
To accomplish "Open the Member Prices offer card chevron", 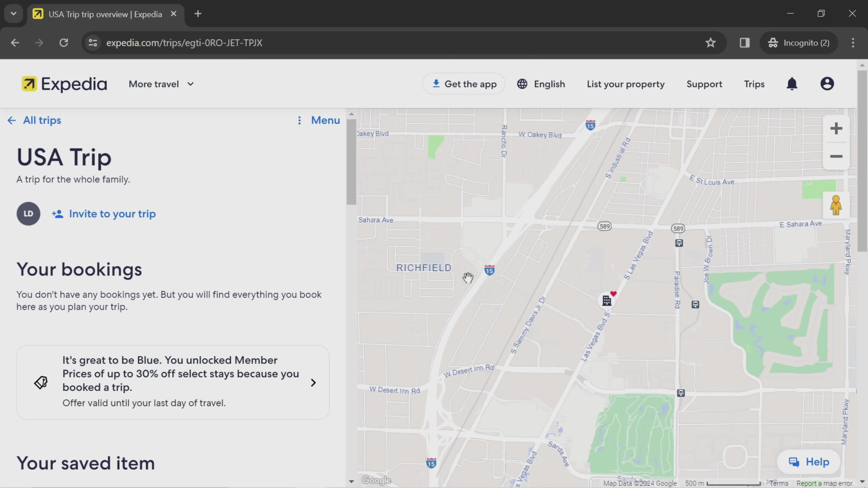I will (313, 382).
